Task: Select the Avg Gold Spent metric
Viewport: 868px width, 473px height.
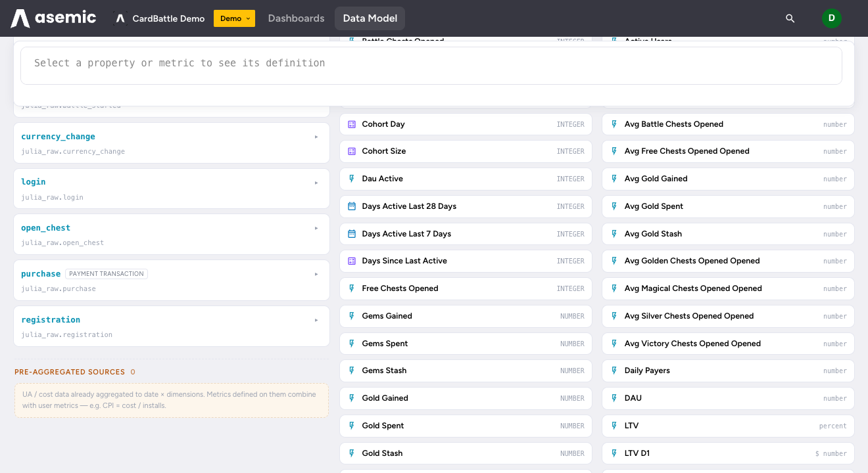Action: point(728,206)
